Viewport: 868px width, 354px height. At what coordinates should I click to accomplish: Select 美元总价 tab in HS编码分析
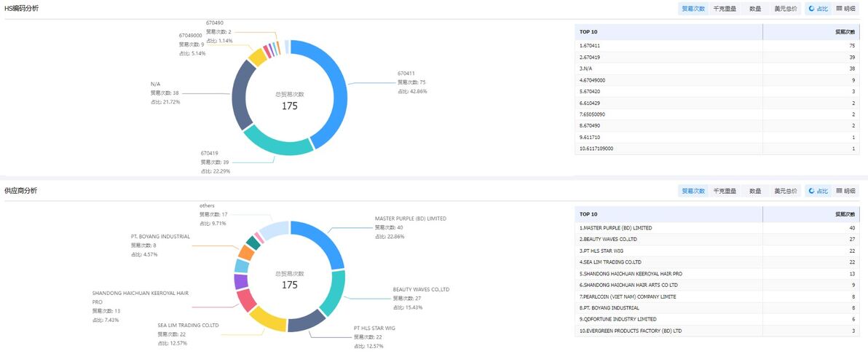pos(785,9)
